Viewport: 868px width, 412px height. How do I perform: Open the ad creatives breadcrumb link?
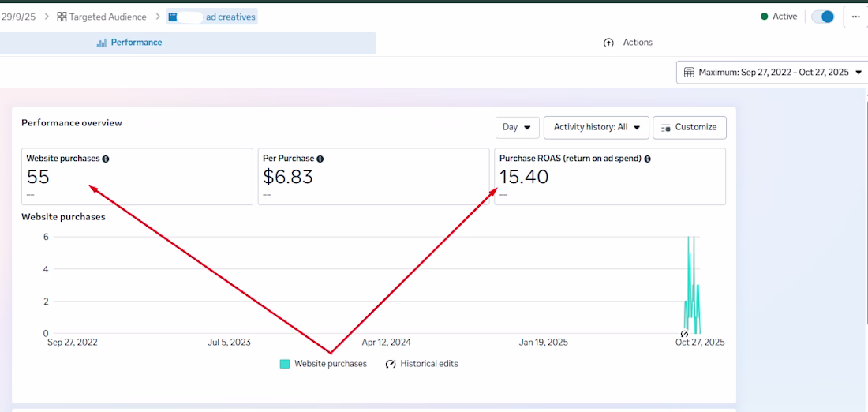(x=230, y=17)
